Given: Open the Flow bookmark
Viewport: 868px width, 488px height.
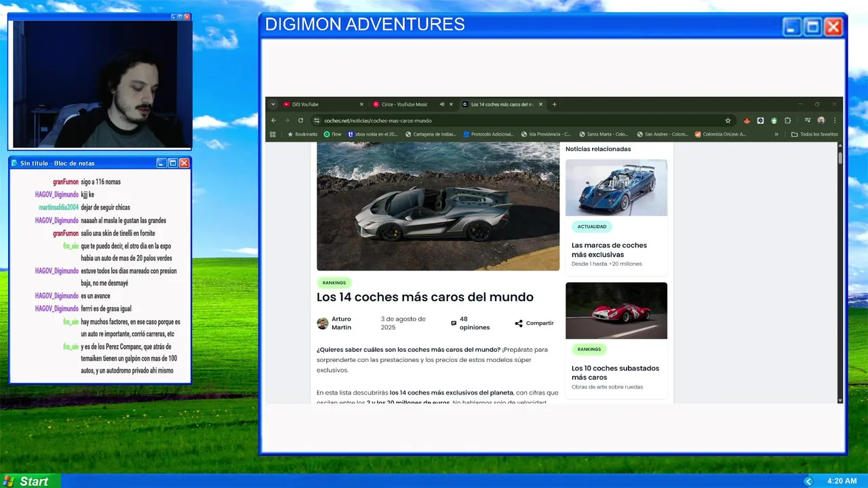Looking at the screenshot, I should (332, 134).
